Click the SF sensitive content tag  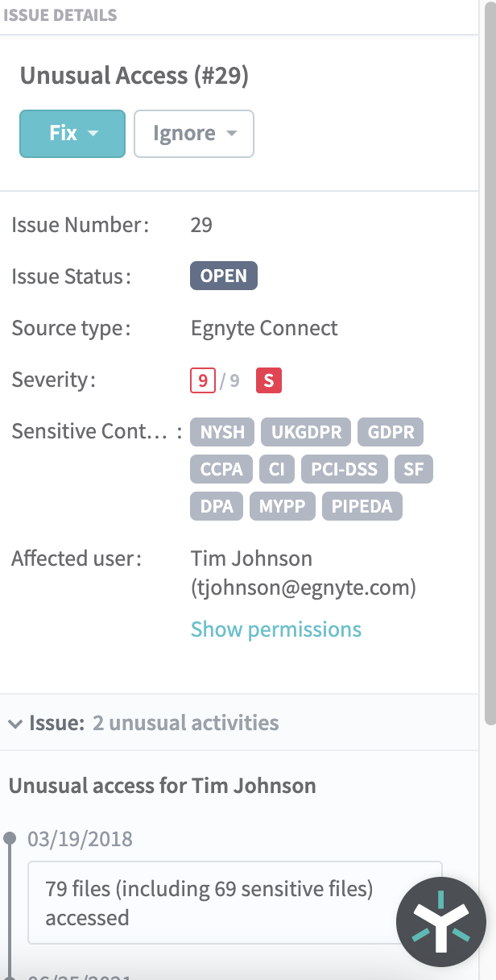414,469
